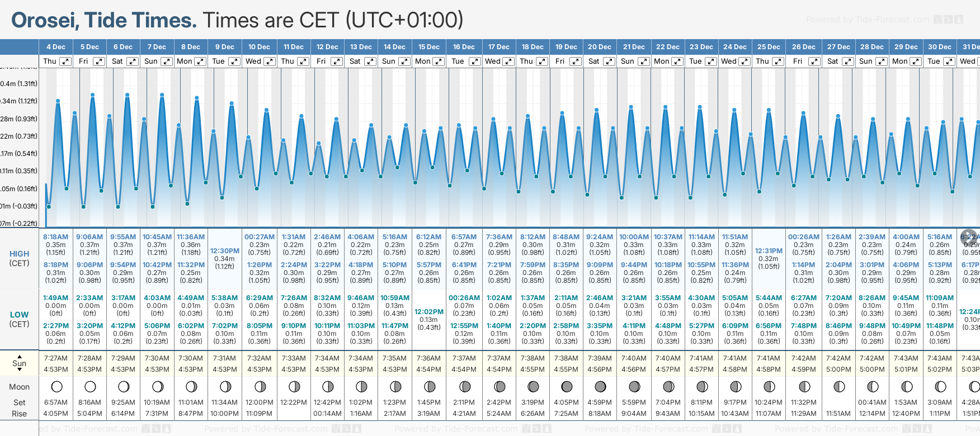This screenshot has width=980, height=436.
Task: Expand the Mon 22 Dec column
Action: click(677, 61)
